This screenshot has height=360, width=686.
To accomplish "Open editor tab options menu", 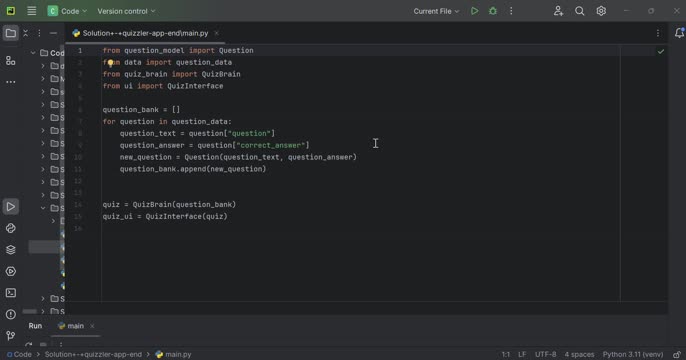I will [x=658, y=33].
